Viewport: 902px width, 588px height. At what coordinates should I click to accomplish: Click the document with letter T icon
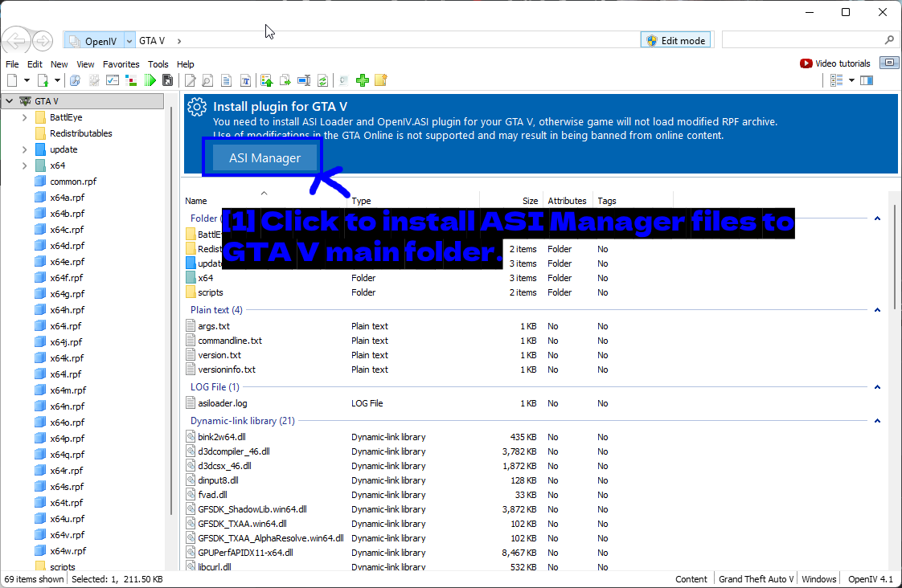(x=246, y=80)
